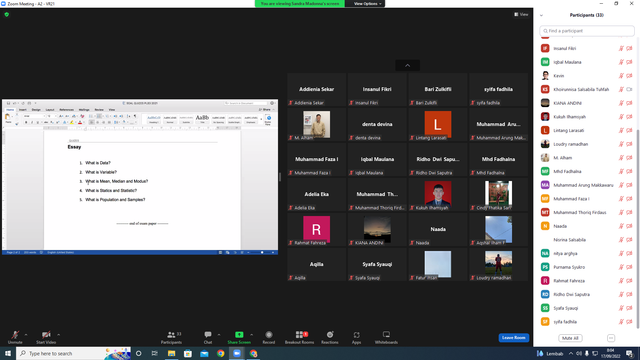Open video options caret next to Start Video

[x=59, y=335]
